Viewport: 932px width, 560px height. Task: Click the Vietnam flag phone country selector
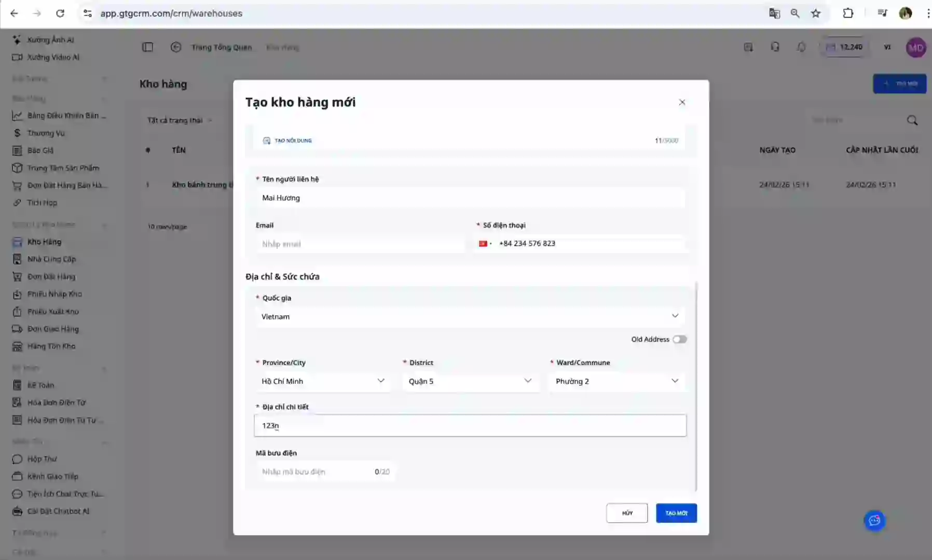(485, 244)
